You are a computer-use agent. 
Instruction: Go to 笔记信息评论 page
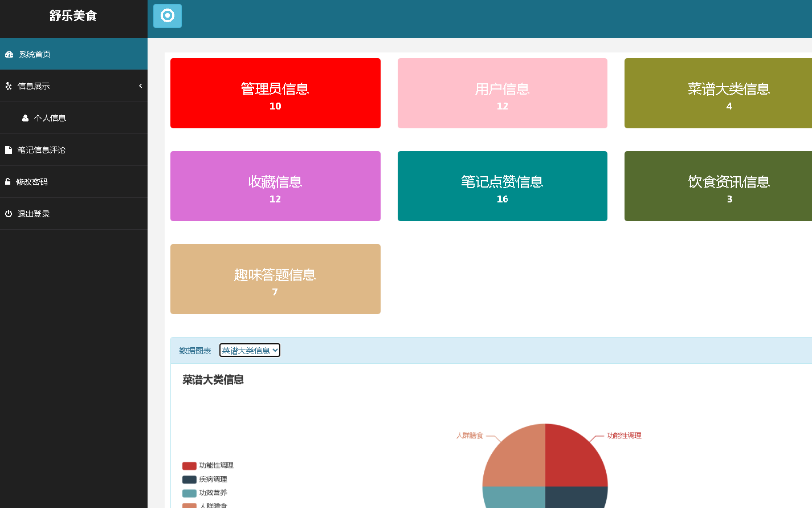(x=74, y=150)
